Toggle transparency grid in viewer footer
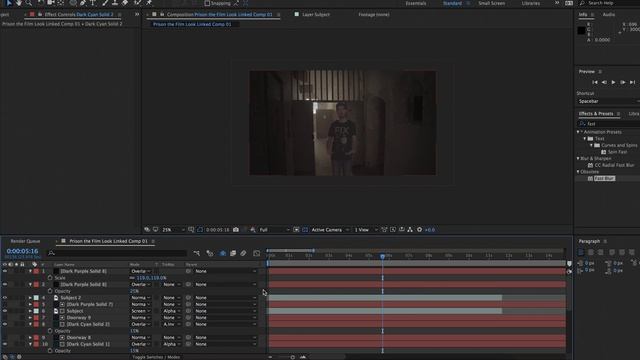Viewport: 640px width, 360px height. [x=305, y=230]
